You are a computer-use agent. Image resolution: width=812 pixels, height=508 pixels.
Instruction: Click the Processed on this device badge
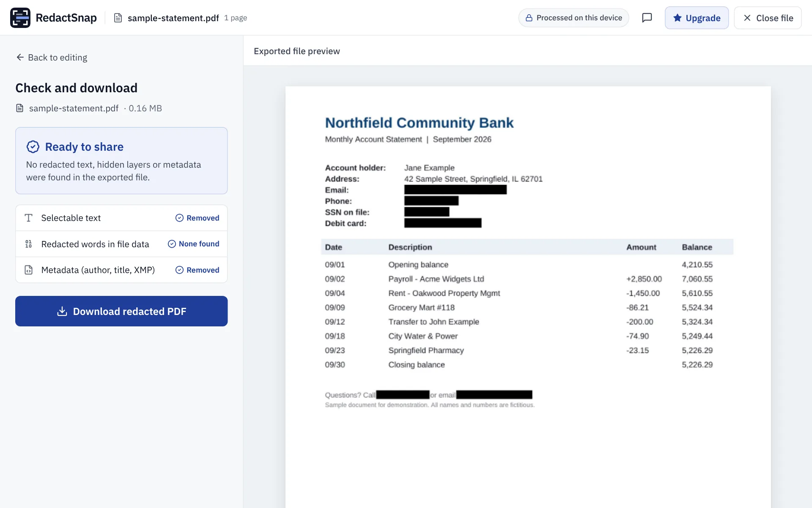coord(573,18)
